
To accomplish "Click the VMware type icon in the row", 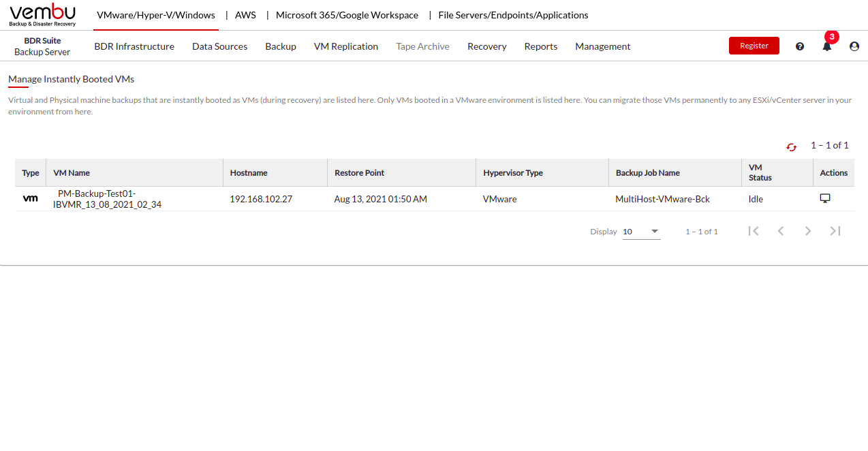I will tap(30, 198).
